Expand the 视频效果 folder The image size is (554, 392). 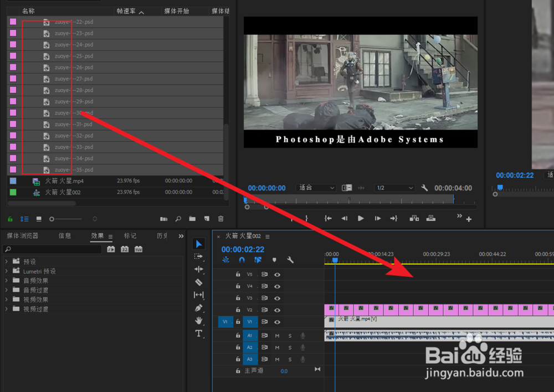pyautogui.click(x=6, y=300)
